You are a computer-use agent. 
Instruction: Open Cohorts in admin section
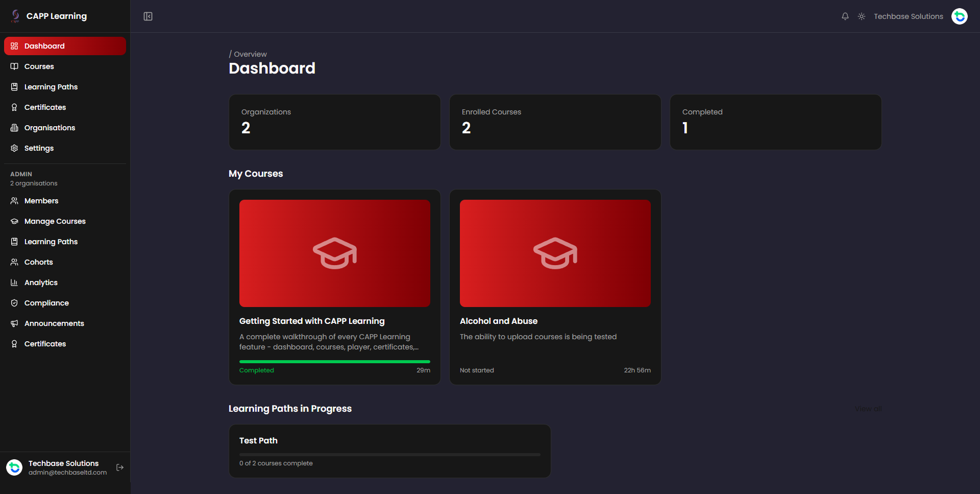(65, 262)
